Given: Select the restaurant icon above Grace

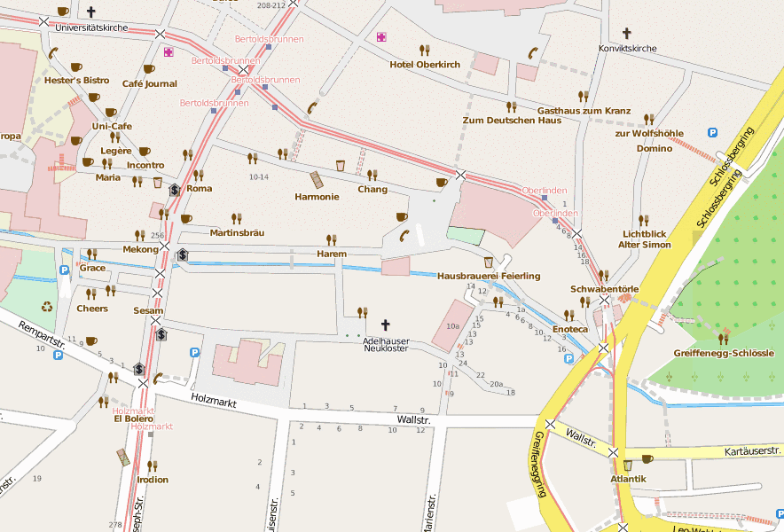Looking at the screenshot, I should pos(92,254).
